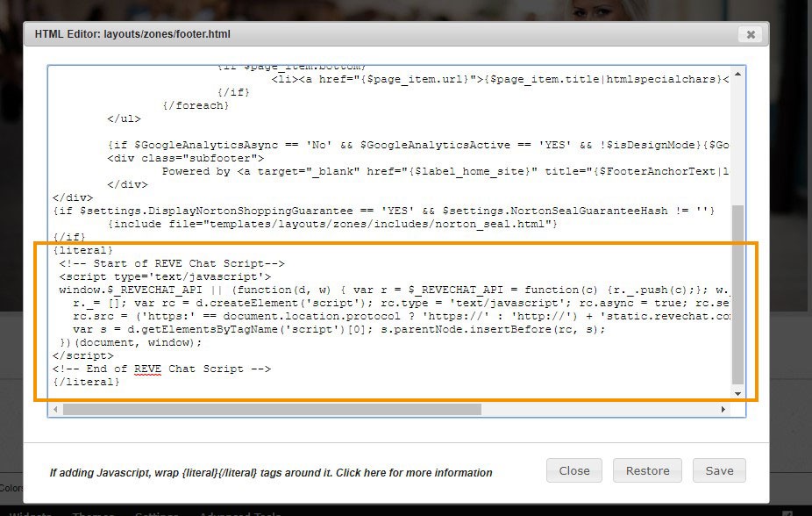This screenshot has width=812, height=516.
Task: Click the empty horizontal scrollbar track right of thumb
Action: pos(599,409)
